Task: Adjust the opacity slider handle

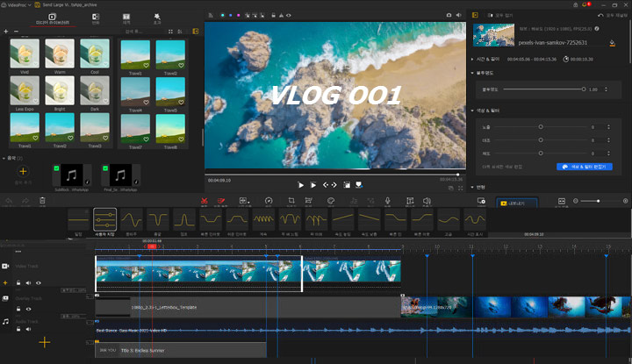Action: (x=583, y=89)
